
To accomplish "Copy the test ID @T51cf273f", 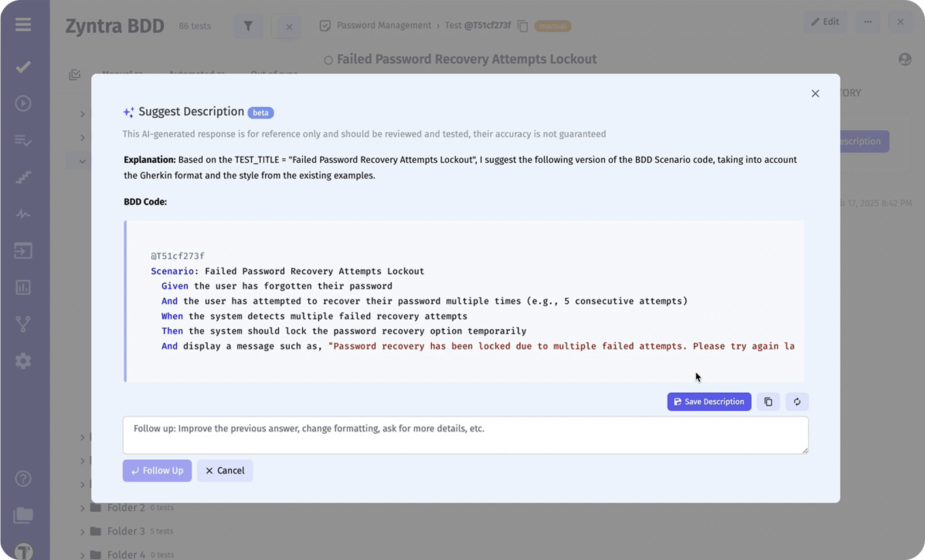I will pos(522,25).
